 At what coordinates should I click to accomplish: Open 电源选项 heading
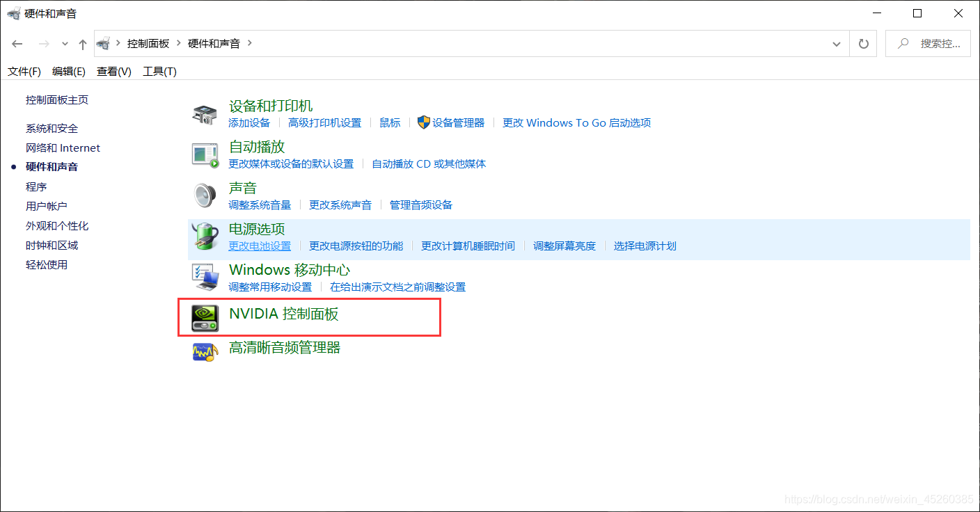click(257, 229)
